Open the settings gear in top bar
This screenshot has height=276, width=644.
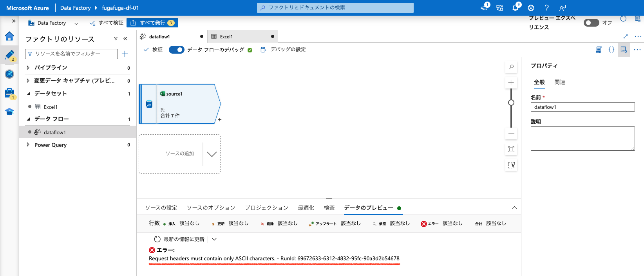coord(531,8)
